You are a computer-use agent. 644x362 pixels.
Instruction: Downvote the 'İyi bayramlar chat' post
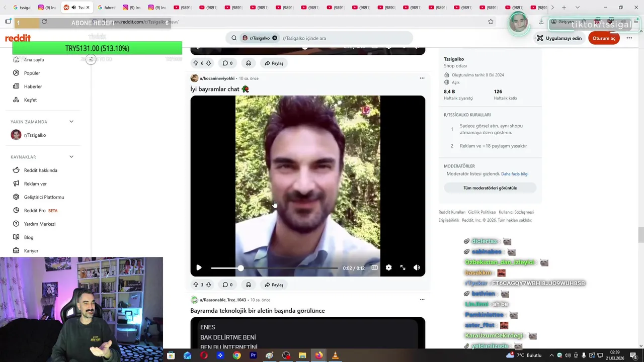point(209,285)
